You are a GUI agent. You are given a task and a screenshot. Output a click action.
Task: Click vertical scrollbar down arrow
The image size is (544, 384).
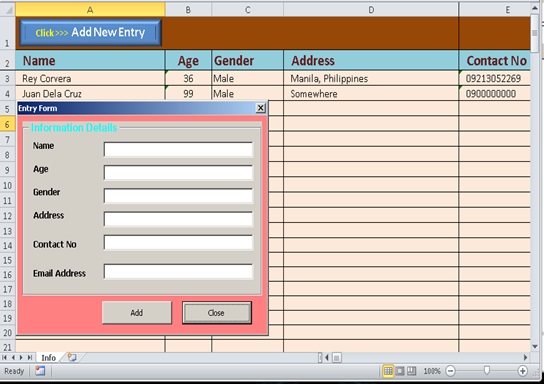(x=535, y=347)
